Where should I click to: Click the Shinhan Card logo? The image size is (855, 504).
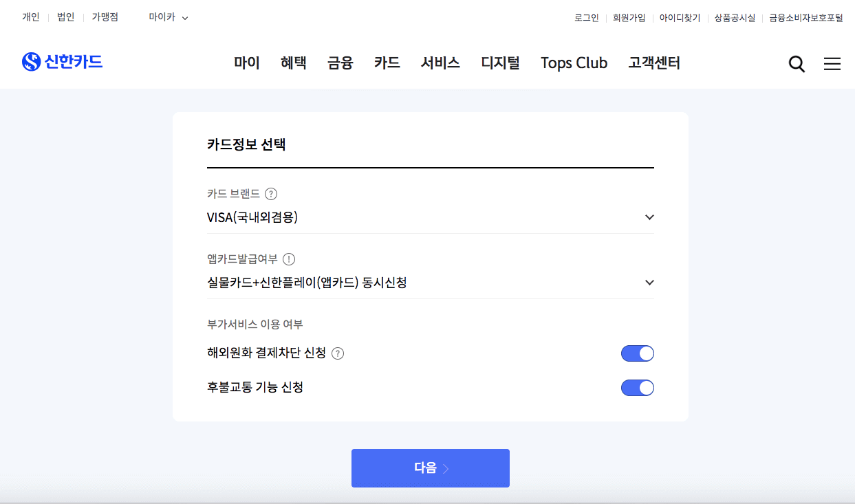(62, 61)
